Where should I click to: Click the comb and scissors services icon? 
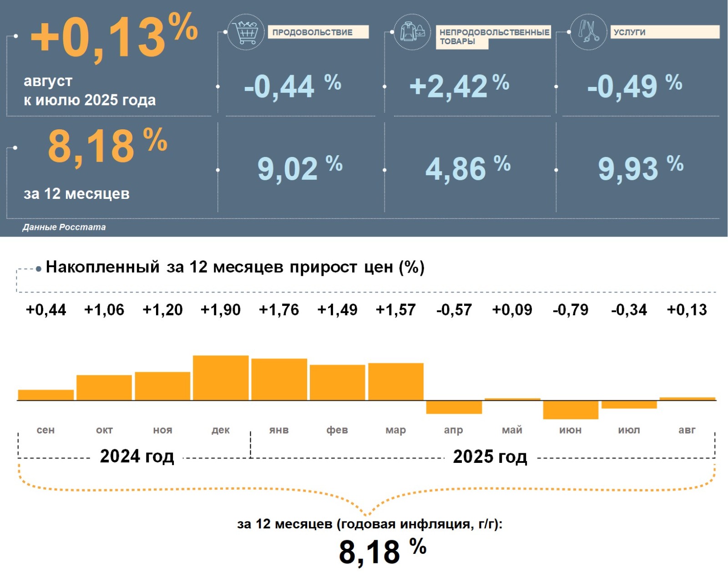click(x=588, y=32)
